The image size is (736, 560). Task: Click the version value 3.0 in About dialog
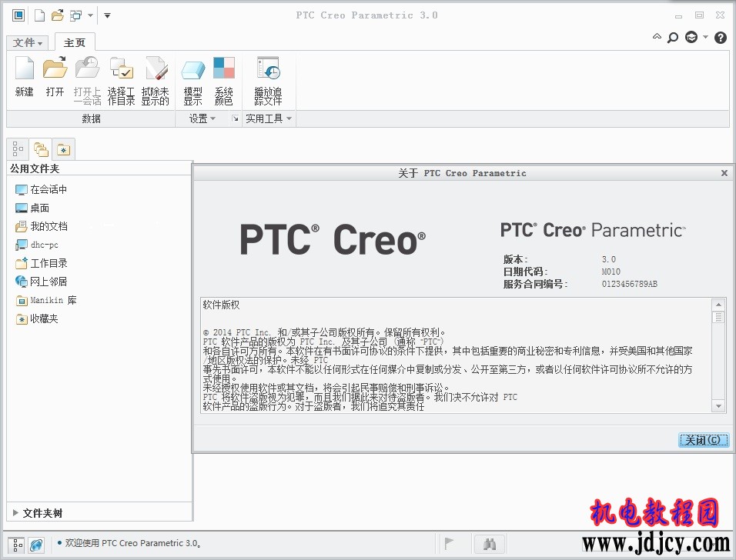point(609,259)
